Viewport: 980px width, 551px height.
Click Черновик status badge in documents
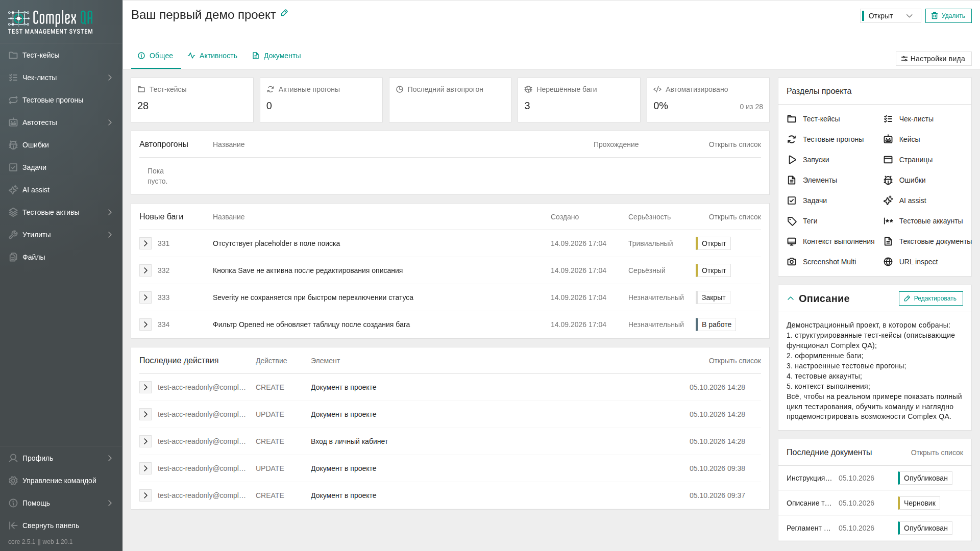pyautogui.click(x=919, y=503)
